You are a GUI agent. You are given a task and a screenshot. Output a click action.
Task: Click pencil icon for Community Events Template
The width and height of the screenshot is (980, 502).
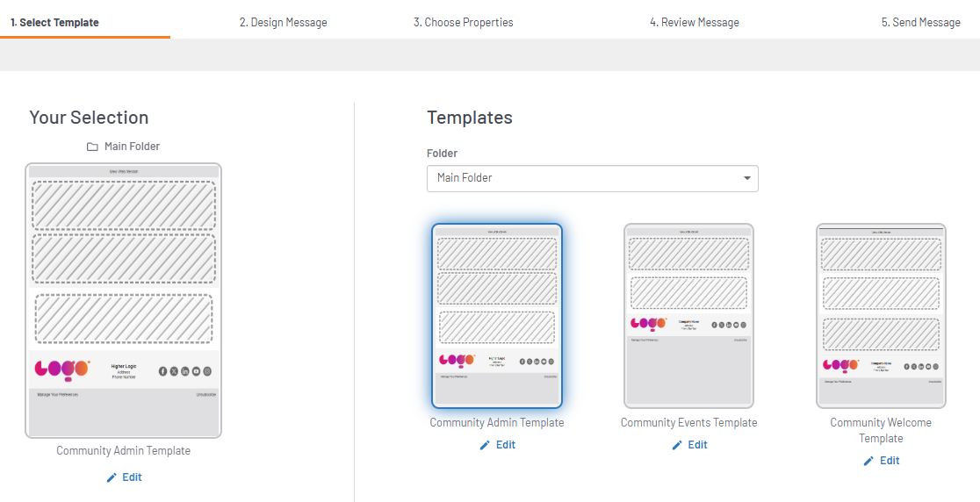[x=677, y=445]
